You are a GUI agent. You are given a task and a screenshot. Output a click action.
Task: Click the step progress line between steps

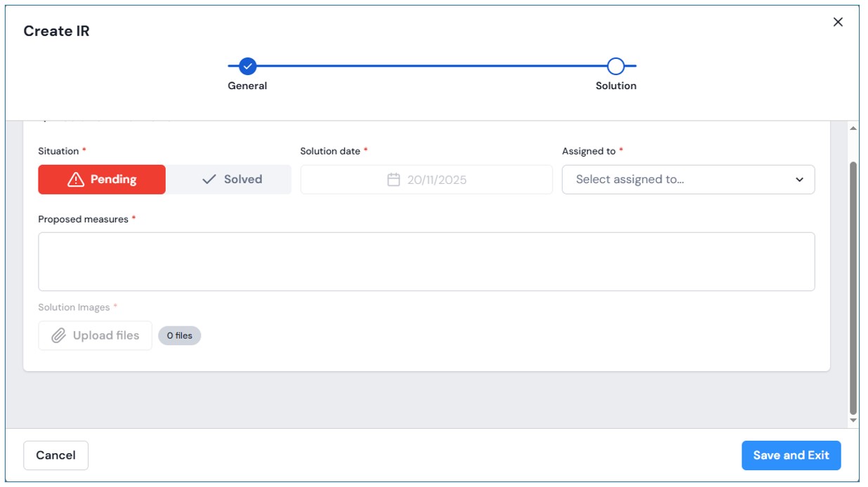coord(431,67)
